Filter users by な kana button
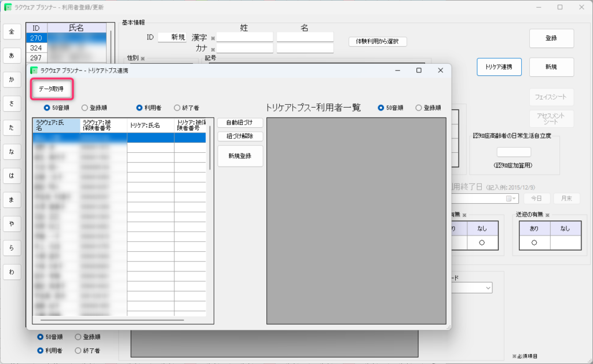Viewport: 593px width, 364px height. (x=12, y=152)
